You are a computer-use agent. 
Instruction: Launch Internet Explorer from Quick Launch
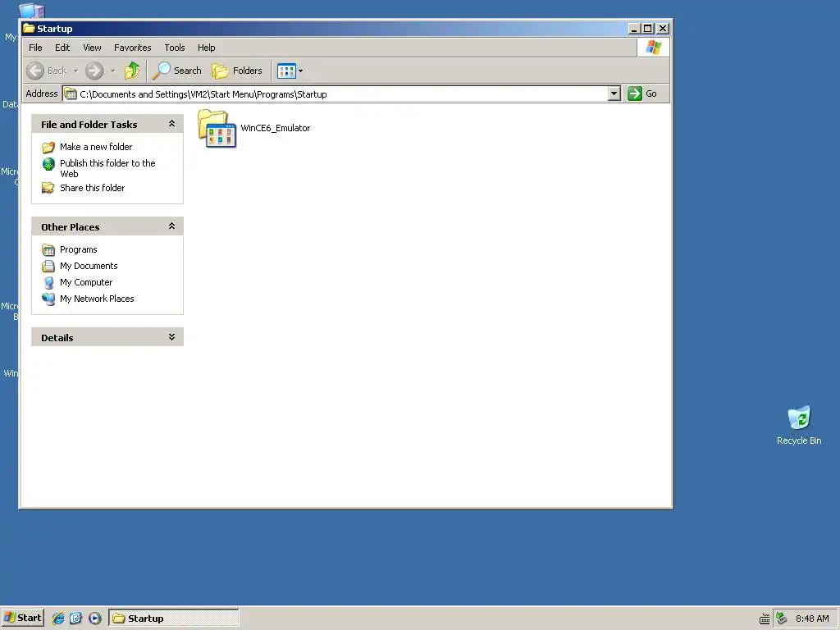pos(58,619)
